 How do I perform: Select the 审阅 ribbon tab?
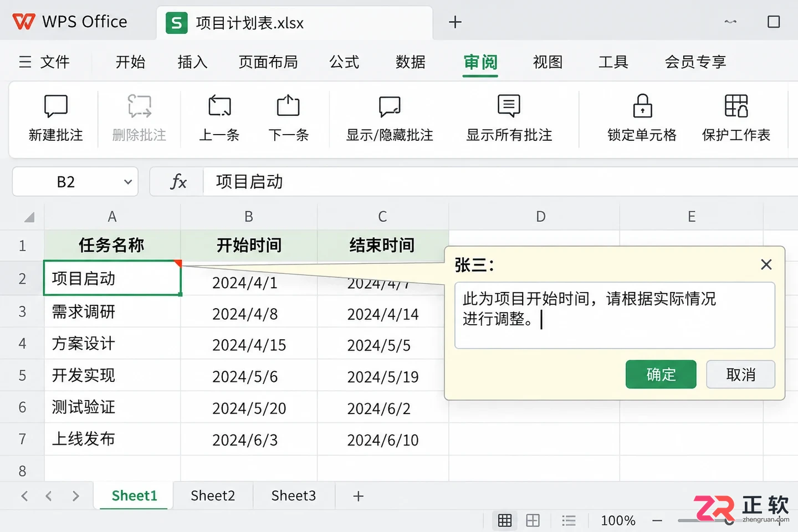point(480,62)
